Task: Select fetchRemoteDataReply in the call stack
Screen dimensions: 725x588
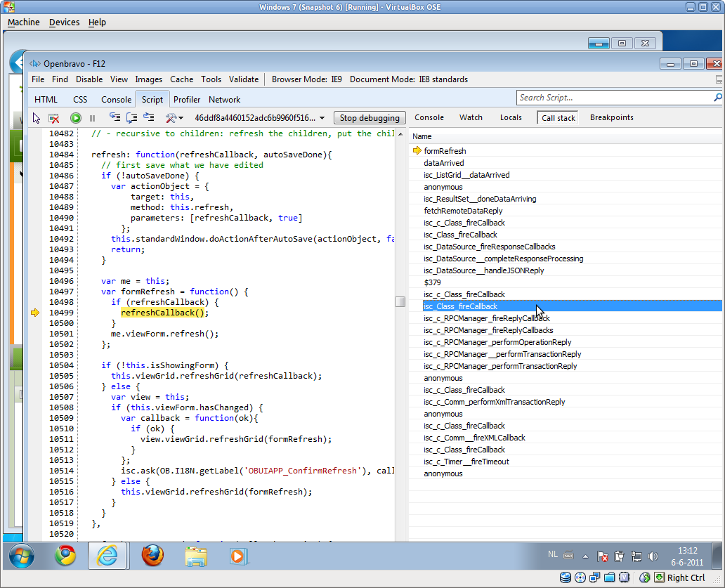Action: coord(463,211)
